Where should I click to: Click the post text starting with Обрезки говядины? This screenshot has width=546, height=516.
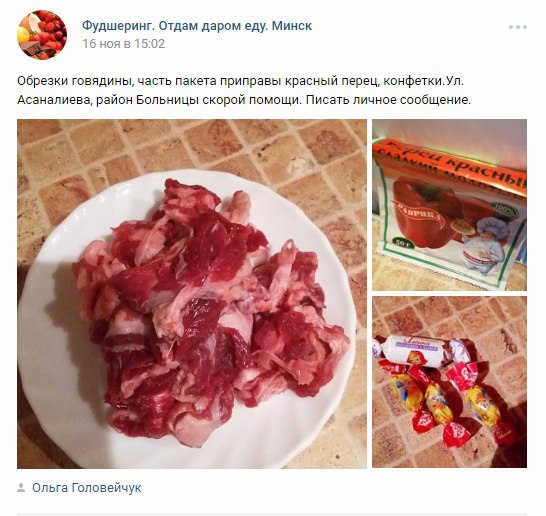(244, 90)
